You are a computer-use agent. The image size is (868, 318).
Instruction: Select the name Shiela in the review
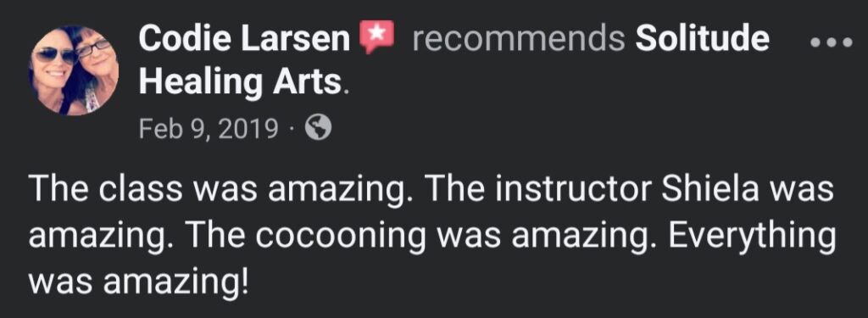point(711,189)
